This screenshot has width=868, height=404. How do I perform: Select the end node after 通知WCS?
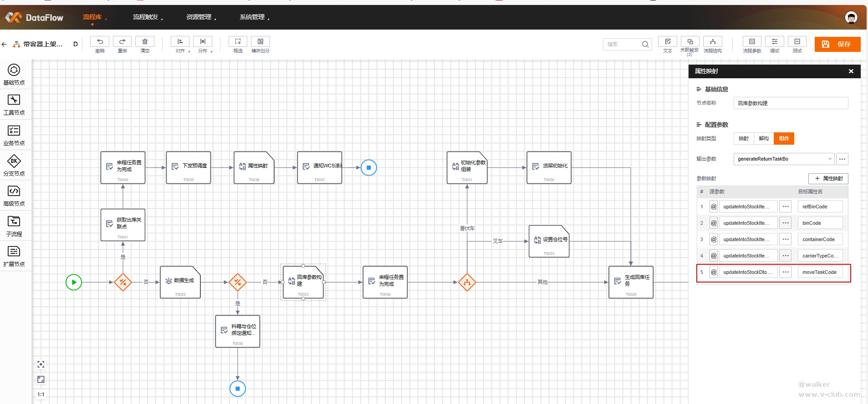coord(369,167)
